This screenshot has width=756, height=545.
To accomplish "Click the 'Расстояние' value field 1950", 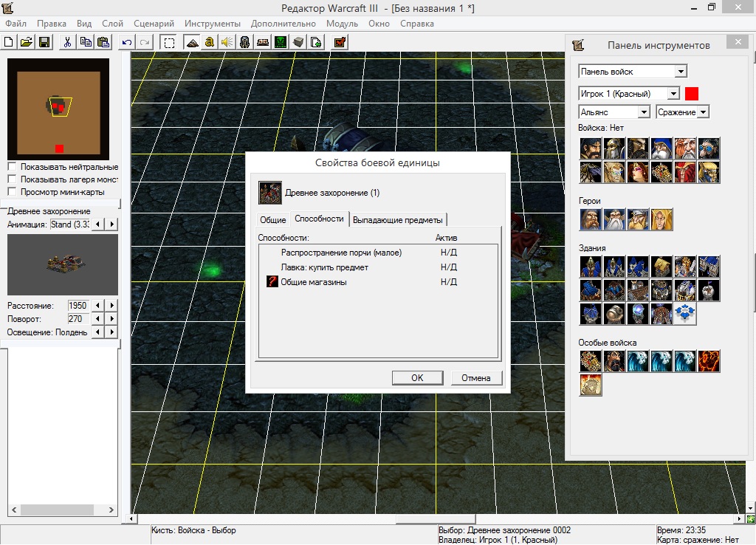I will point(78,305).
